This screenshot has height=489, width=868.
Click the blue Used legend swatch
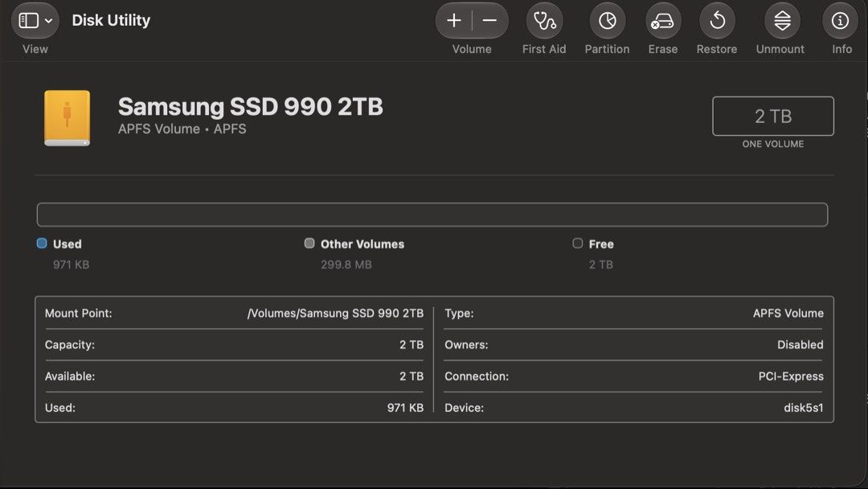[42, 243]
